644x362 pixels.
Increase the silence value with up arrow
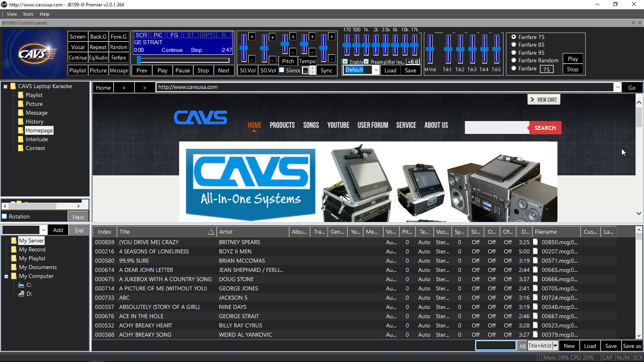(x=313, y=68)
